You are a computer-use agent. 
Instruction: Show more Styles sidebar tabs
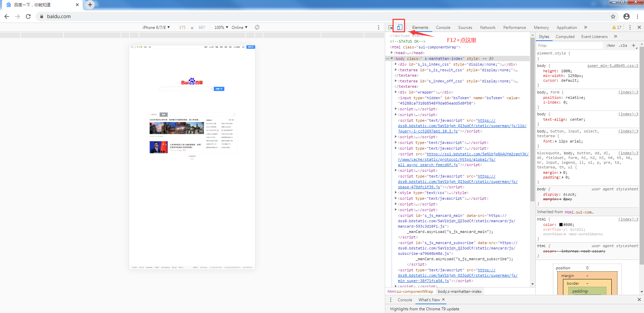pos(615,36)
